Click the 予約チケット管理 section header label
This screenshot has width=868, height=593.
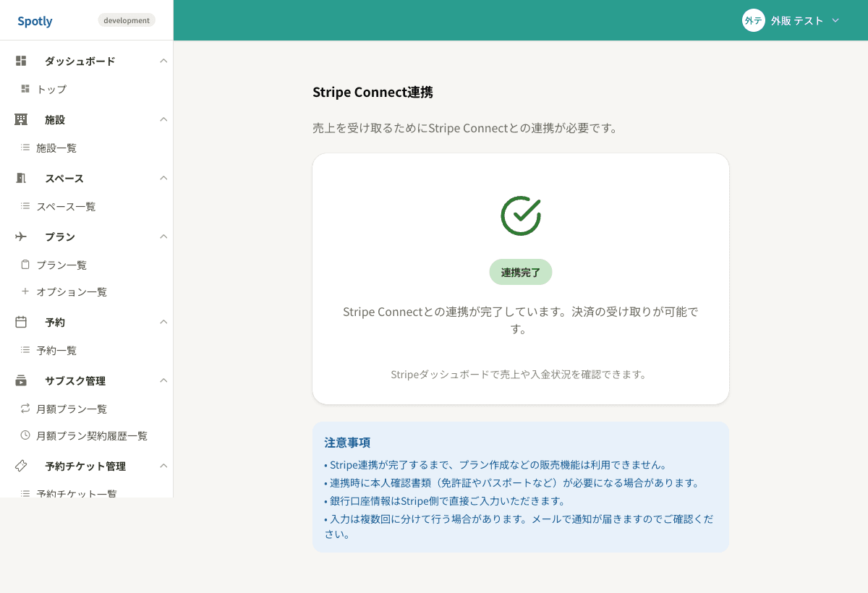pos(85,466)
